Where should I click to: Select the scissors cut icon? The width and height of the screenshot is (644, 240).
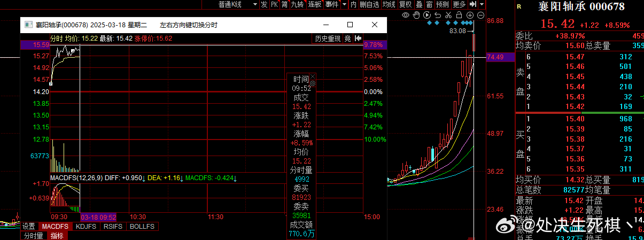pyautogui.click(x=448, y=15)
